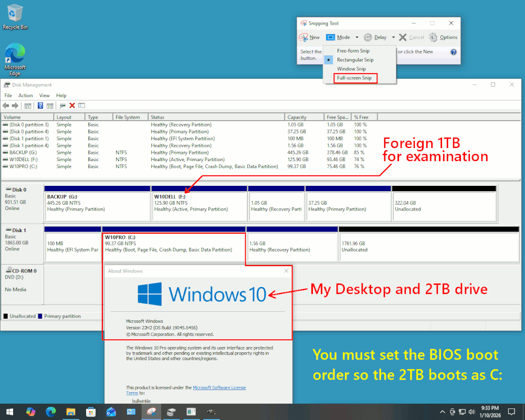Expand the Delay dropdown arrow in Snipping Tool

pos(393,37)
